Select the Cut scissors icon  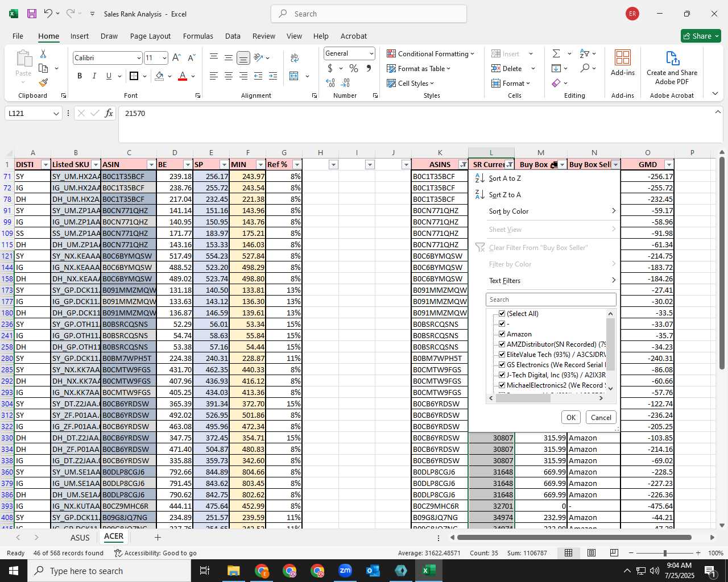(43, 53)
